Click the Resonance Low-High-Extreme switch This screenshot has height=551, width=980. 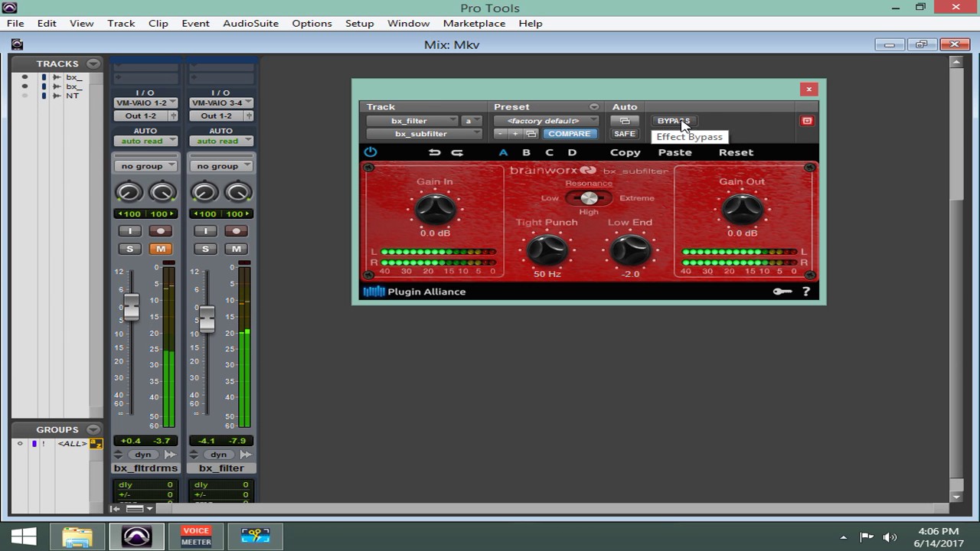[x=589, y=198]
